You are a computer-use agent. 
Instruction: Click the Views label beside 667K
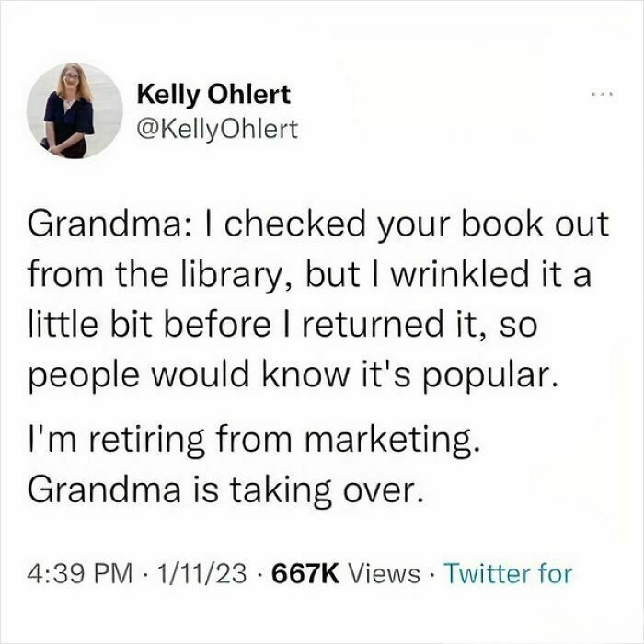(385, 573)
